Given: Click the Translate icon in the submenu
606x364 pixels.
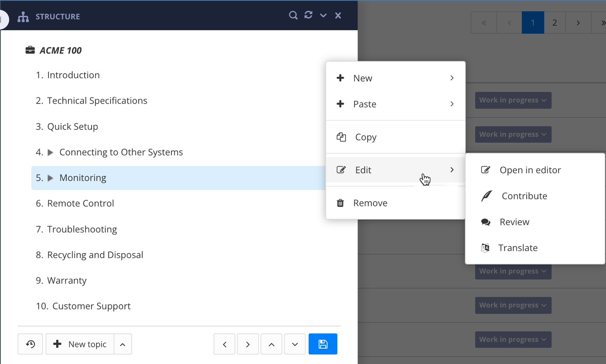Looking at the screenshot, I should (x=485, y=247).
